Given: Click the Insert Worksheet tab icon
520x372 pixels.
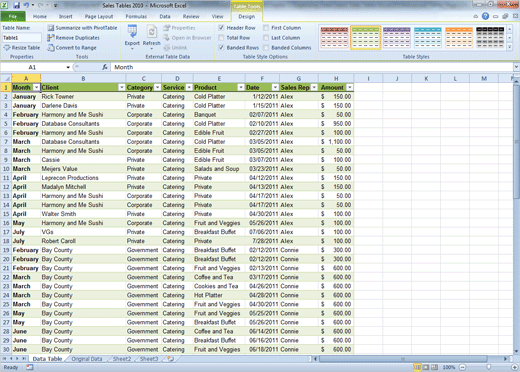Looking at the screenshot, I should coord(170,359).
